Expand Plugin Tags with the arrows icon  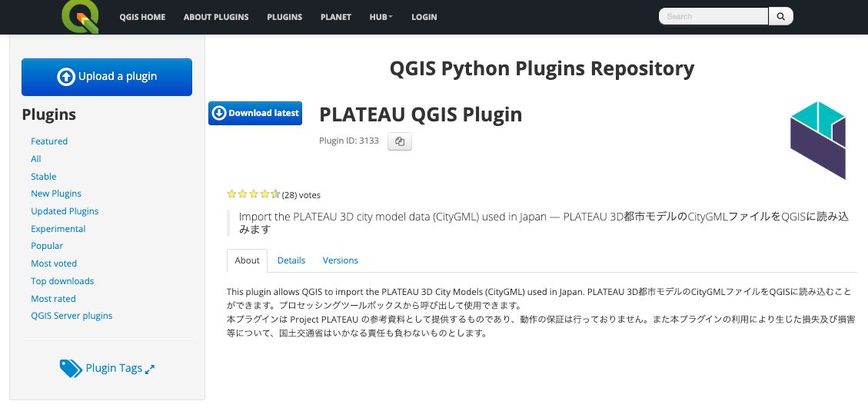(149, 369)
